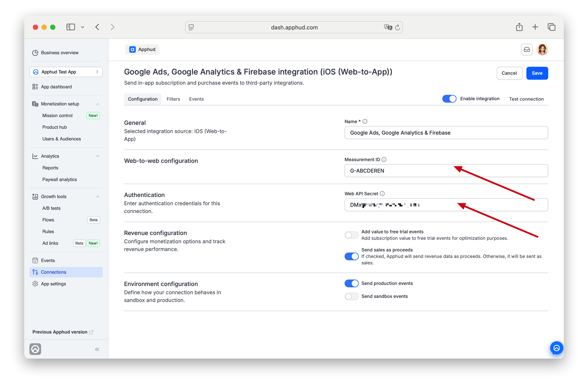Open Previous Apphud version link
588x391 pixels.
63,332
